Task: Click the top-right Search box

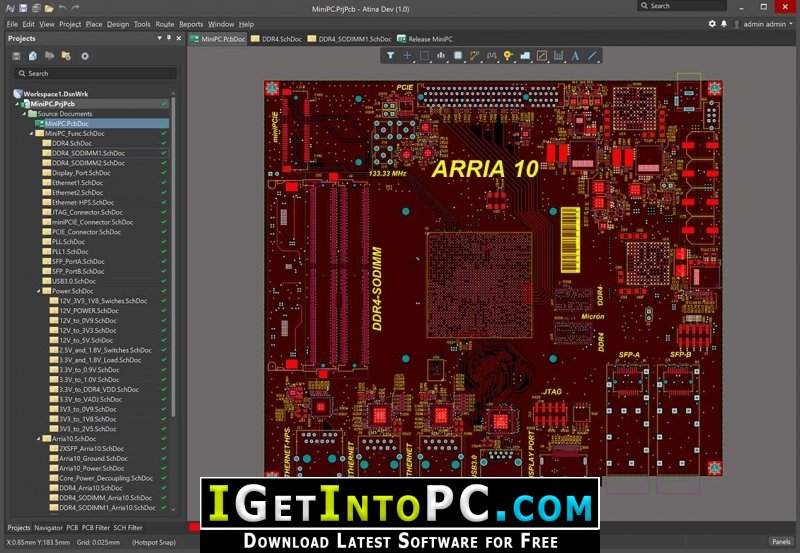Action: coord(682,6)
